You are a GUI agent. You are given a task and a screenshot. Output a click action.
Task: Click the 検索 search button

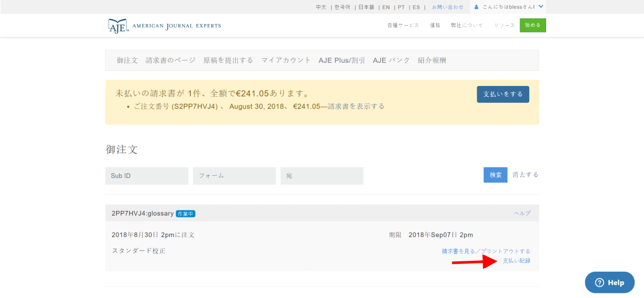(496, 175)
